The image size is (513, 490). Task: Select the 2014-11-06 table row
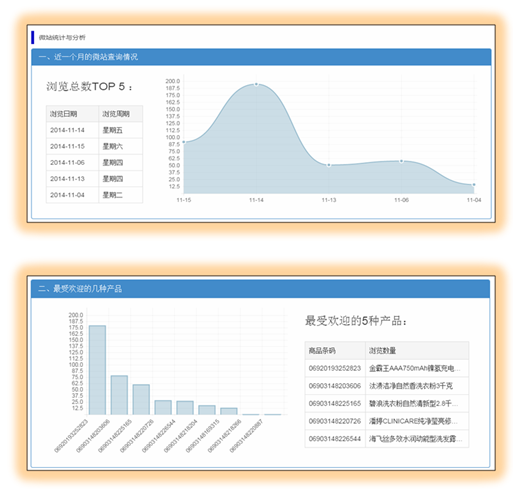click(94, 163)
